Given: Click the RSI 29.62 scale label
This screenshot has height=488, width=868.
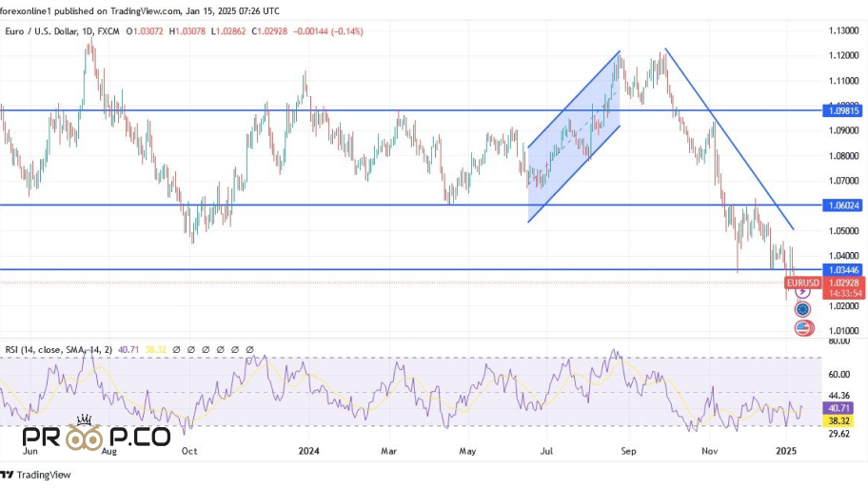Looking at the screenshot, I should [839, 434].
